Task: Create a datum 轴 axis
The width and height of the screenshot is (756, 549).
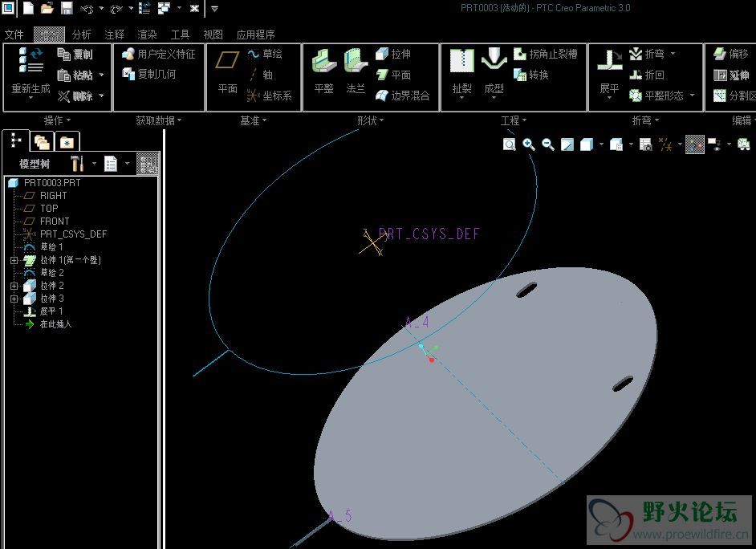Action: 260,75
